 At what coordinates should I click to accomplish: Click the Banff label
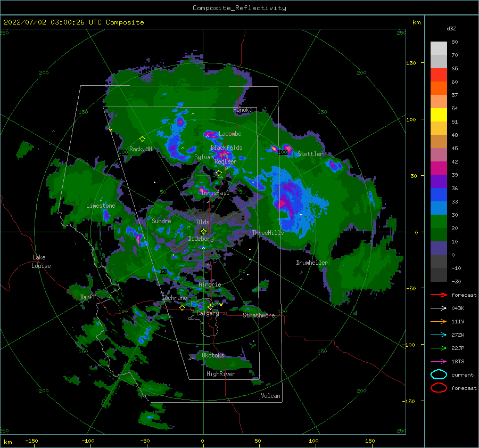88,297
